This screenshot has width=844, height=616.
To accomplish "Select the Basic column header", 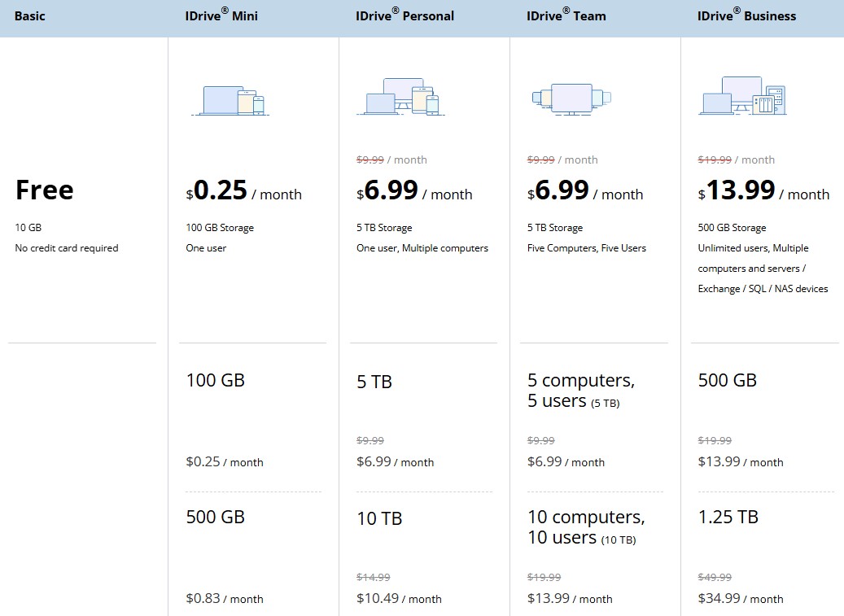I will click(29, 16).
